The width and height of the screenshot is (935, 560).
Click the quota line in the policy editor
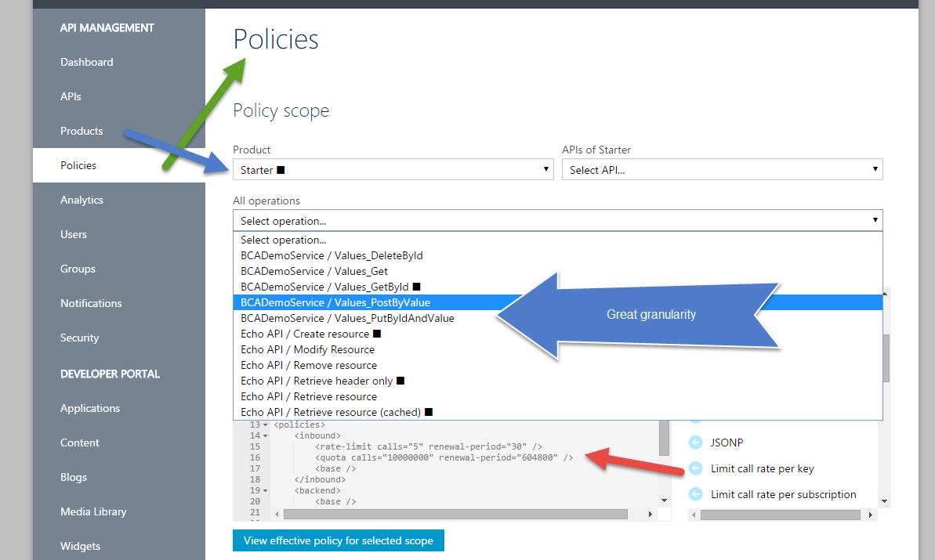[x=444, y=457]
